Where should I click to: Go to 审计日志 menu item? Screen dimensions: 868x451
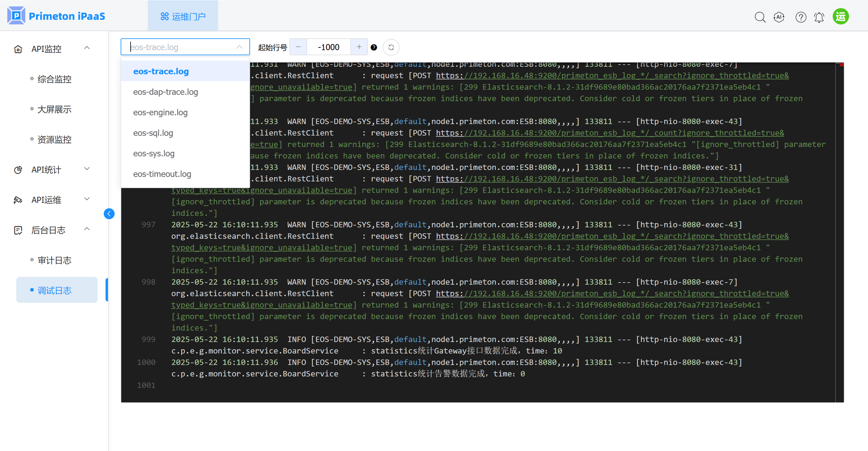click(x=54, y=260)
